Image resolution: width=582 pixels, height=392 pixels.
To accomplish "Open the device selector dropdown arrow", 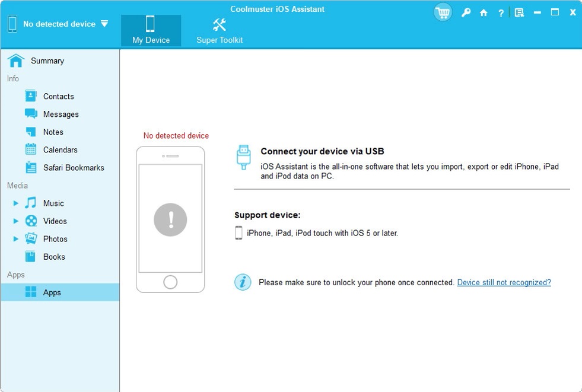I will (104, 24).
